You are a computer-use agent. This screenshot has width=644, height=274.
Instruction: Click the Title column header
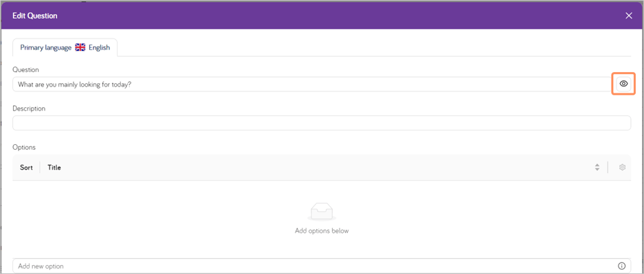click(x=54, y=168)
